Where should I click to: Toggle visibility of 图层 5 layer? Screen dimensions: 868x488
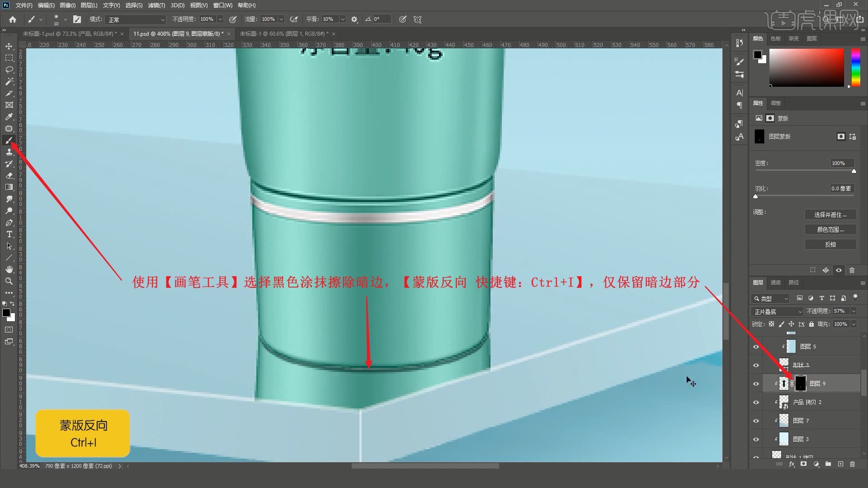756,347
